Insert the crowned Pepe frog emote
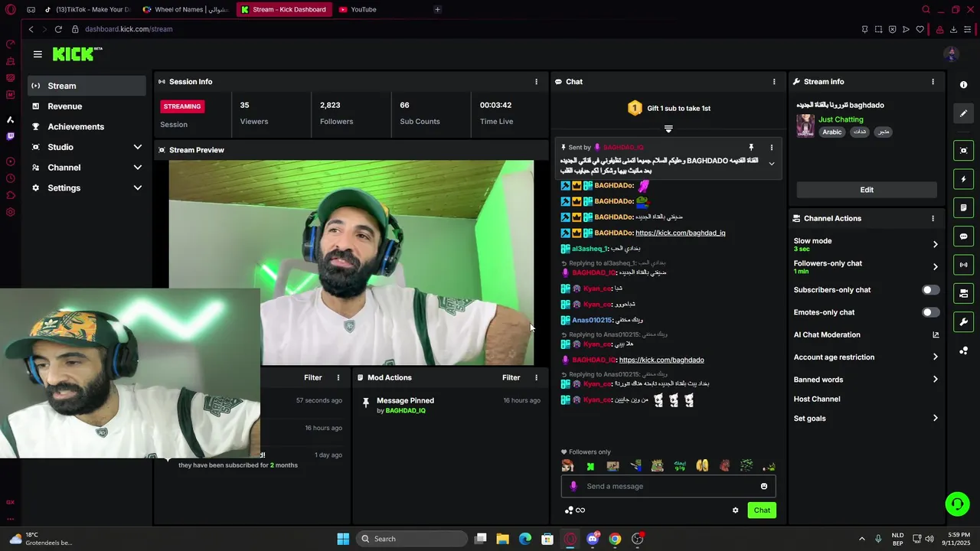Image resolution: width=980 pixels, height=551 pixels. click(x=658, y=466)
